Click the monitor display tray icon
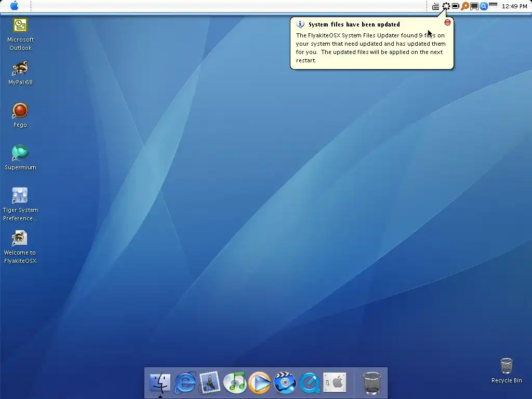 (474, 6)
